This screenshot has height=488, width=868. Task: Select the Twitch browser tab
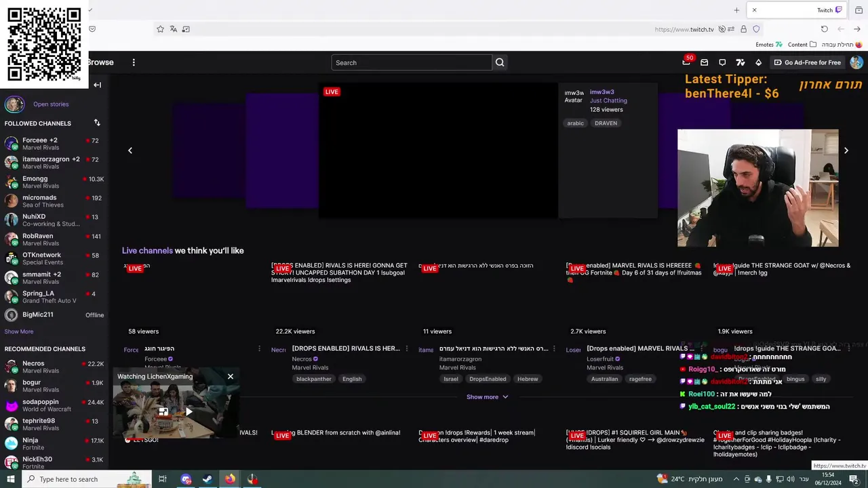pos(797,10)
